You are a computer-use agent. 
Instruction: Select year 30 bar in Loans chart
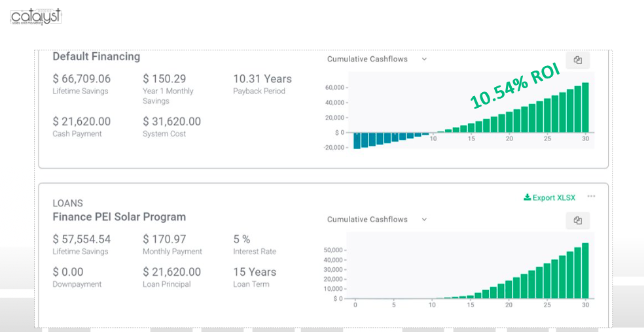(585, 271)
